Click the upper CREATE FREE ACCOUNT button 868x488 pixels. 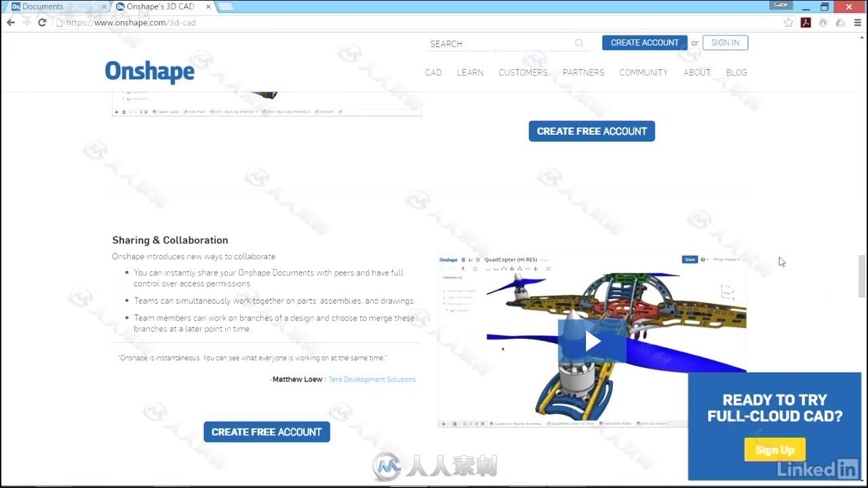click(x=592, y=131)
